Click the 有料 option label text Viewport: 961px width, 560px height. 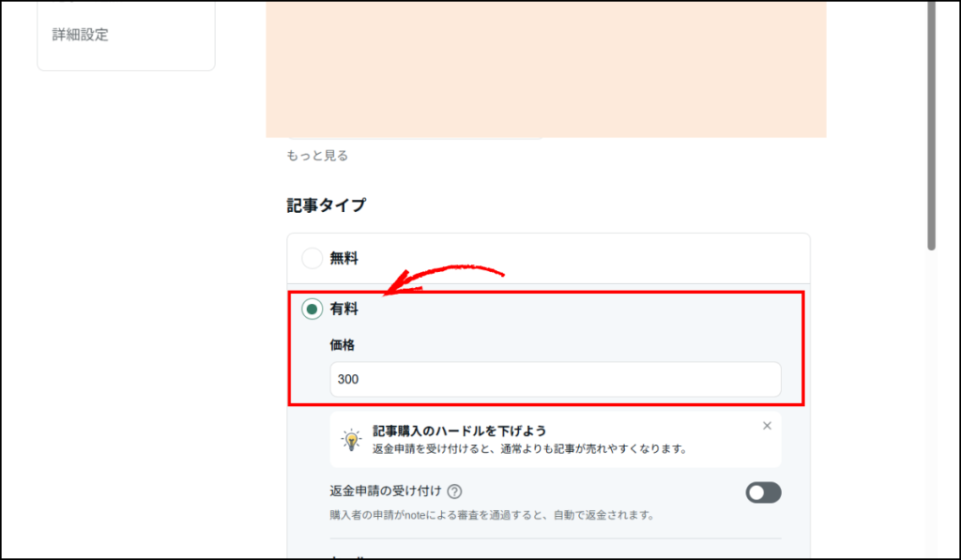343,309
